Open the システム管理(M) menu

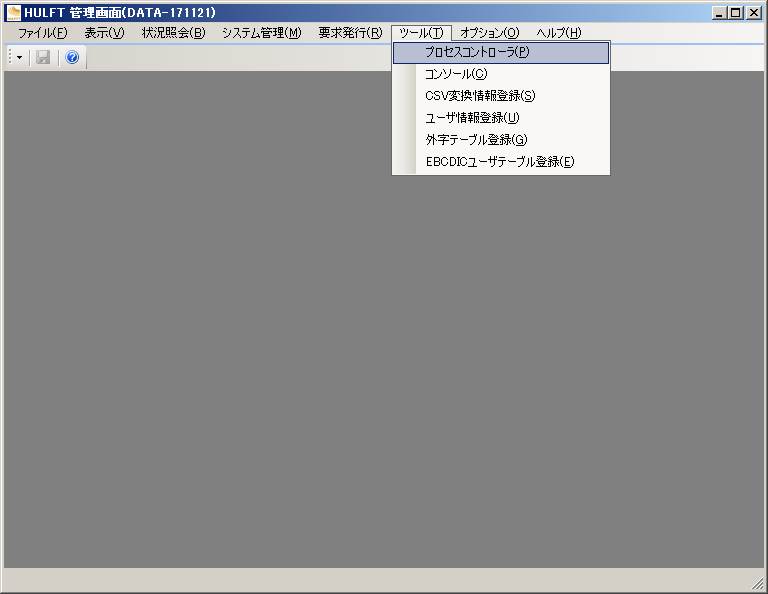(x=262, y=33)
